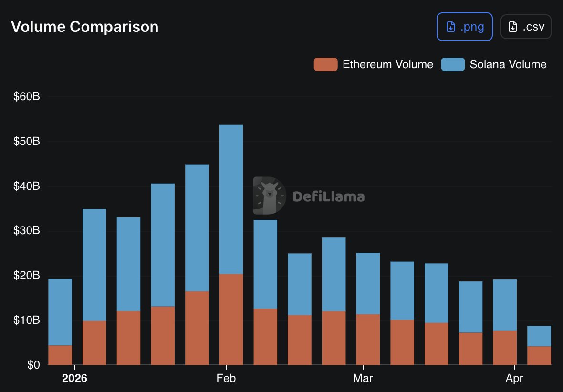This screenshot has height=392, width=563.
Task: Click the Ethereum segment of the final April bar
Action: (539, 355)
